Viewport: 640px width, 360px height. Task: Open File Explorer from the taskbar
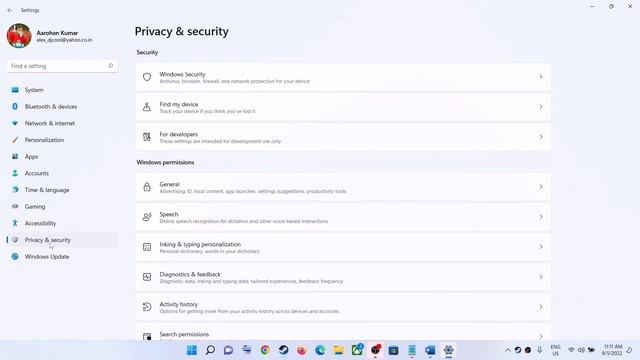tap(338, 350)
